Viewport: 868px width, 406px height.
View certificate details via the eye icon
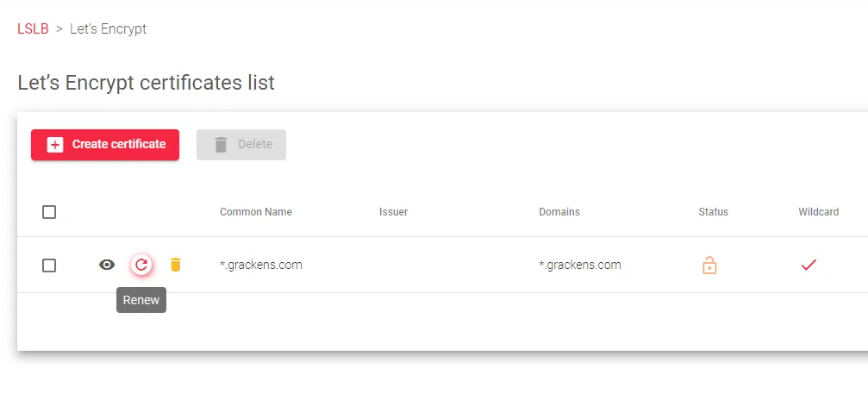coord(107,265)
